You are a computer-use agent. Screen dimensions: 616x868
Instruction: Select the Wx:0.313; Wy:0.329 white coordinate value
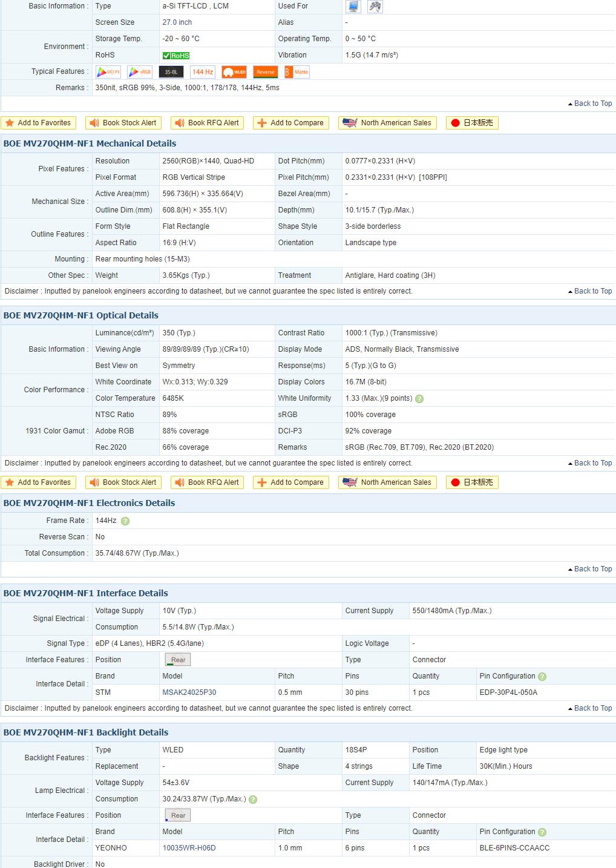(195, 382)
